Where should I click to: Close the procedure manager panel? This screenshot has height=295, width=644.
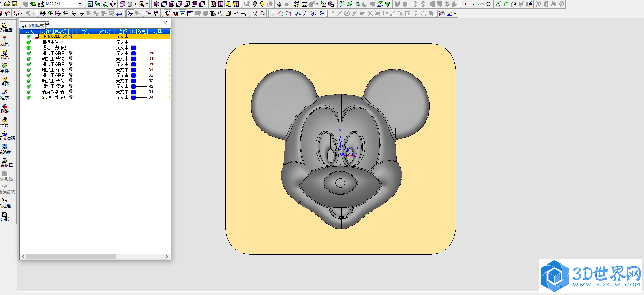click(x=165, y=23)
